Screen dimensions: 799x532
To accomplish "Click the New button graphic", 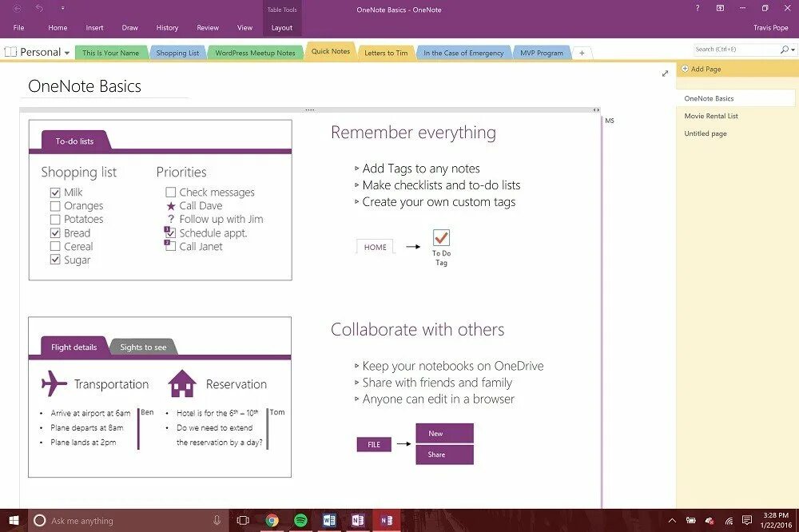I will [444, 433].
